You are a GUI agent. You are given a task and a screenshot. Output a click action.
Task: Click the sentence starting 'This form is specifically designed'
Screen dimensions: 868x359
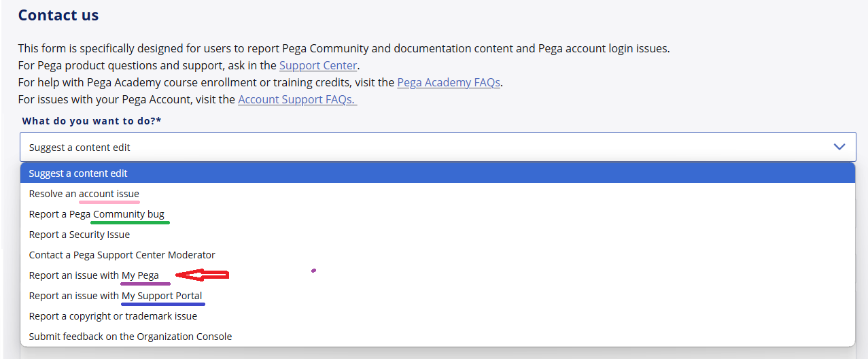tap(343, 48)
